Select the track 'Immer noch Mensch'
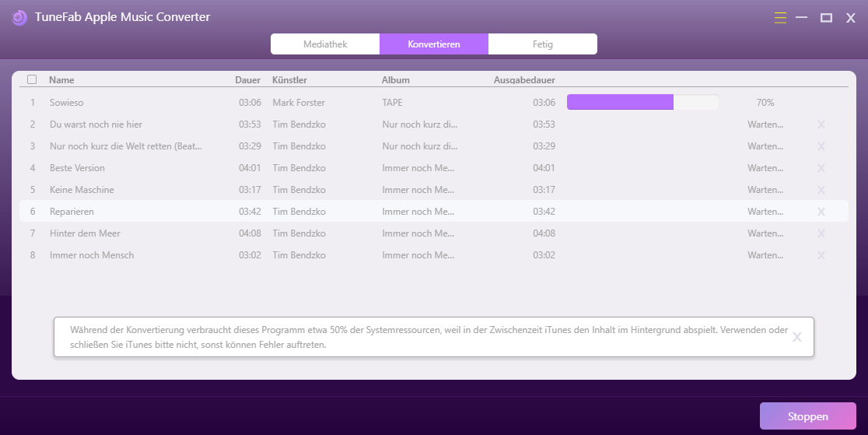 tap(91, 255)
